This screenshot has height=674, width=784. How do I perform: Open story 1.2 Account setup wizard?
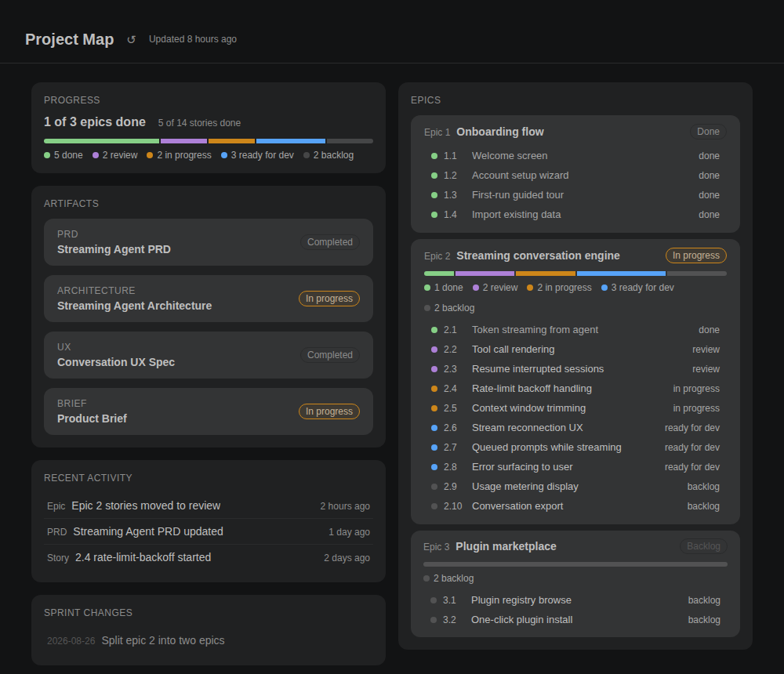(575, 176)
